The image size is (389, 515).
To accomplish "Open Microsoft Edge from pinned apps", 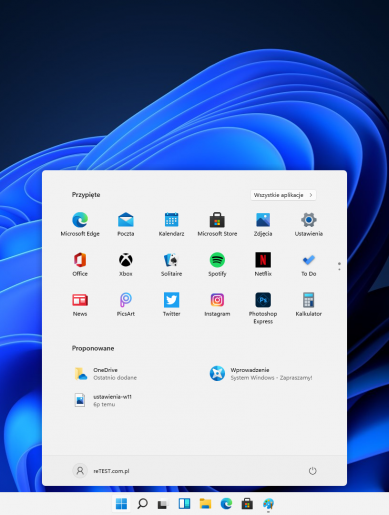I will (80, 224).
